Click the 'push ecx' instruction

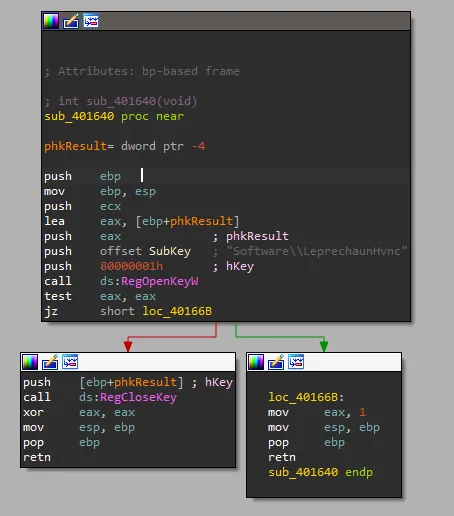[82, 206]
